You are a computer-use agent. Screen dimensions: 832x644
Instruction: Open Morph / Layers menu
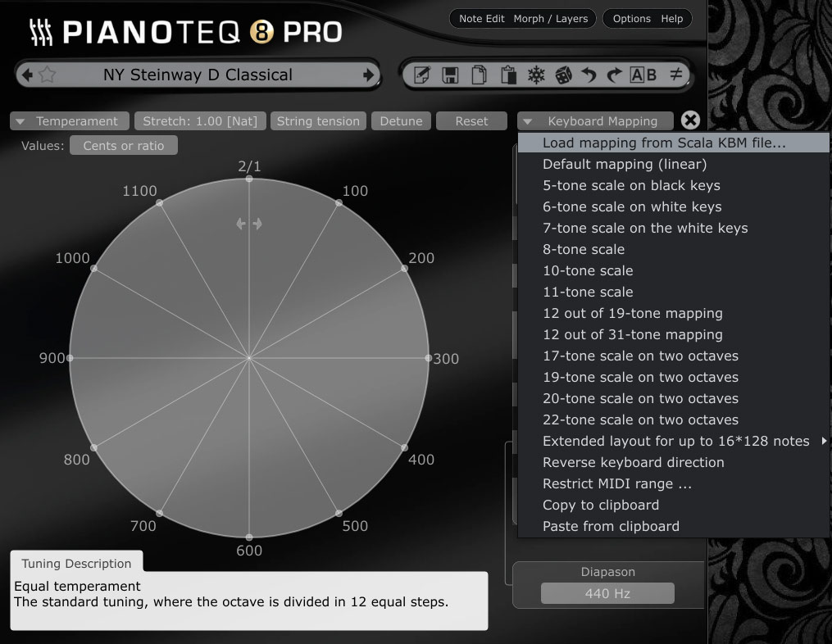[550, 19]
